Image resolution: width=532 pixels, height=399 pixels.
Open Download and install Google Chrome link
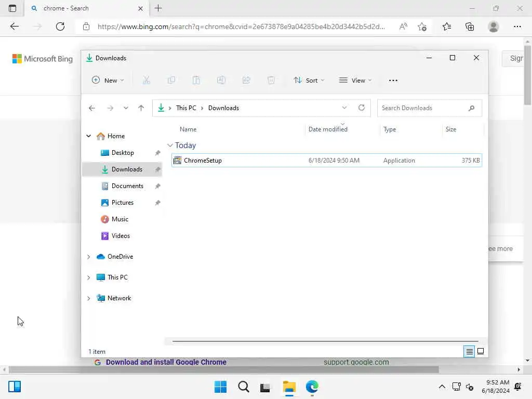coord(166,362)
